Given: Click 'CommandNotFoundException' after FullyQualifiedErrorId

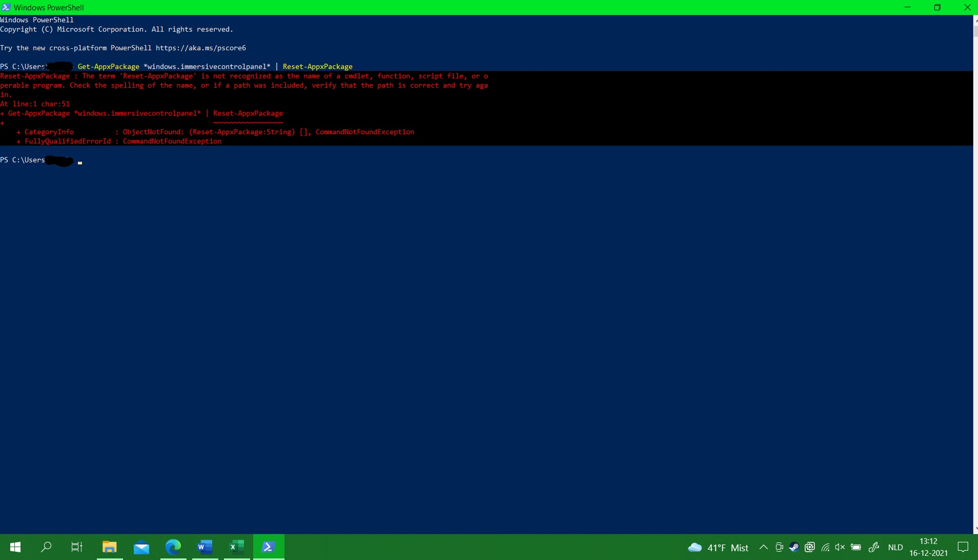Looking at the screenshot, I should (172, 141).
